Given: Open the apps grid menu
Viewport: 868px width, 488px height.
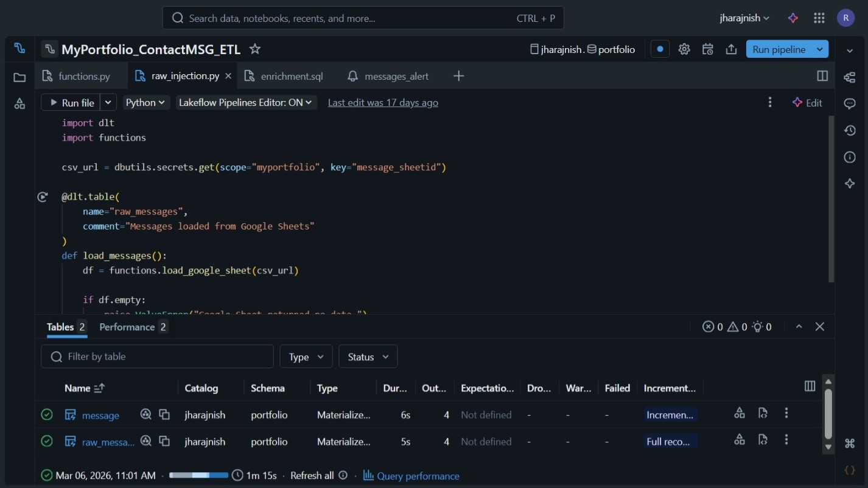Looking at the screenshot, I should coord(819,18).
